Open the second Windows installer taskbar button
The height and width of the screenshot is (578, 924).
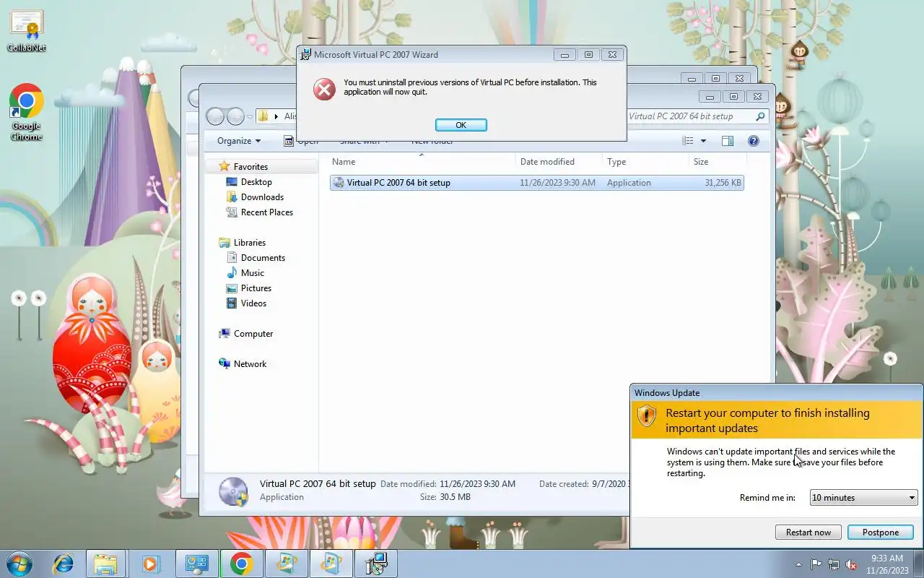331,564
